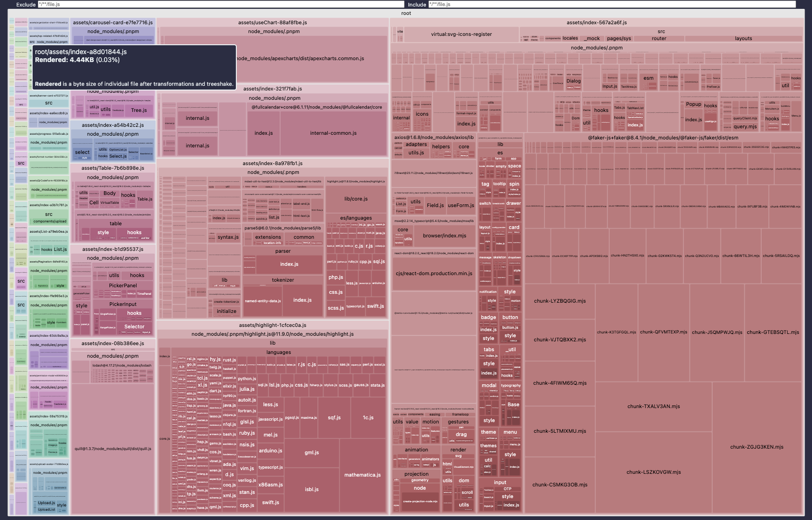The width and height of the screenshot is (812, 520).
Task: Select the tokenizer group header
Action: coord(283,280)
